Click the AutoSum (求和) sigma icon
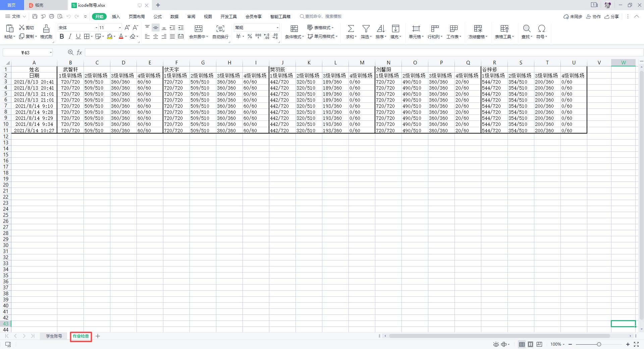644x349 pixels. coord(351,29)
